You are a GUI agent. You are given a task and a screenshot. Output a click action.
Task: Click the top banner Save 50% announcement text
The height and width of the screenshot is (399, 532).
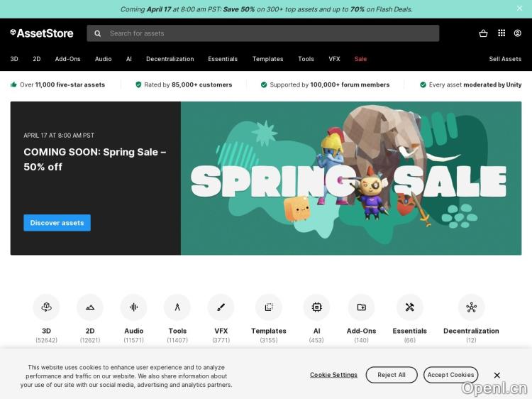[x=266, y=9]
